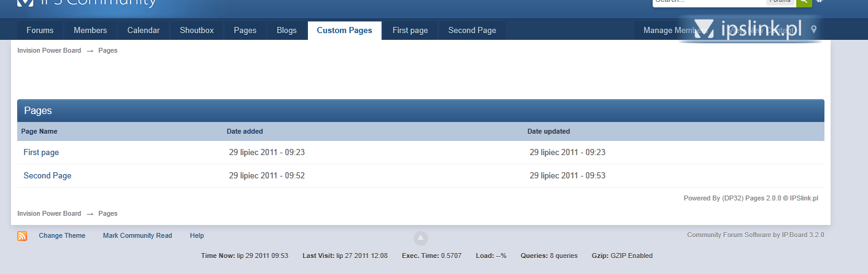The height and width of the screenshot is (274, 868).
Task: Select the Blogs tab
Action: (286, 30)
